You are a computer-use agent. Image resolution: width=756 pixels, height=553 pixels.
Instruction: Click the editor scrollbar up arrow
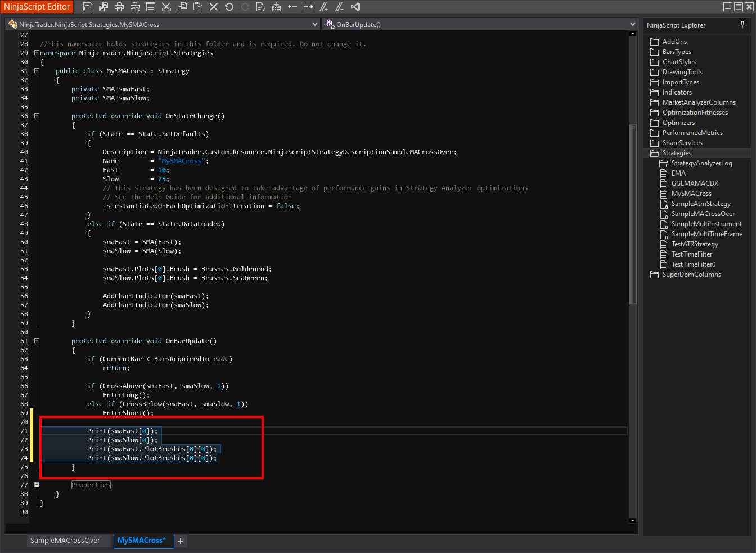[x=633, y=34]
